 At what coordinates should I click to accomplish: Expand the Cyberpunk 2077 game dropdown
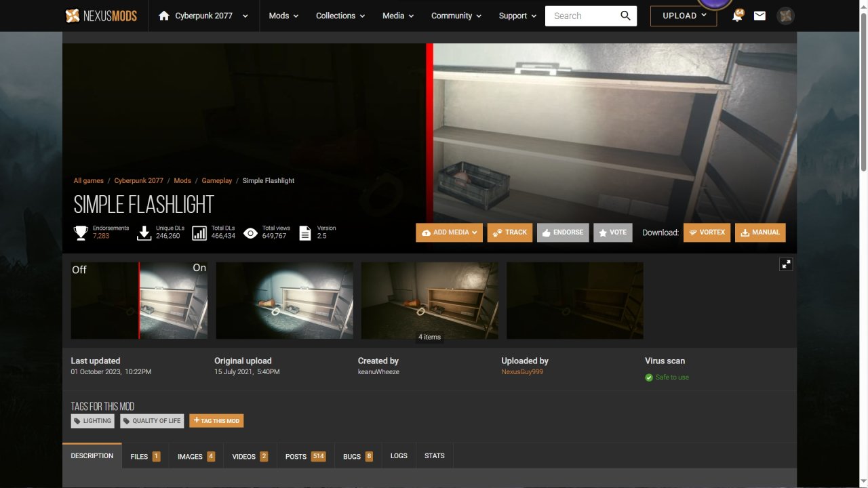click(x=245, y=16)
